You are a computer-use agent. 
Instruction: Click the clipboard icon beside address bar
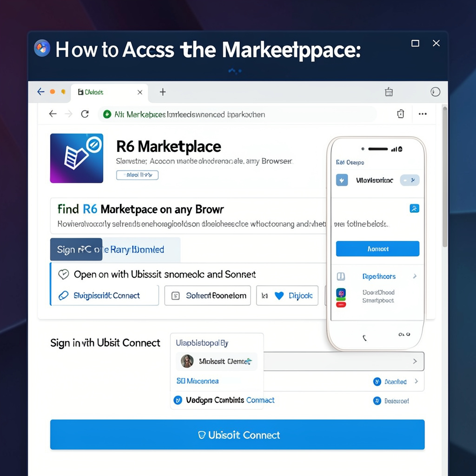tap(401, 114)
